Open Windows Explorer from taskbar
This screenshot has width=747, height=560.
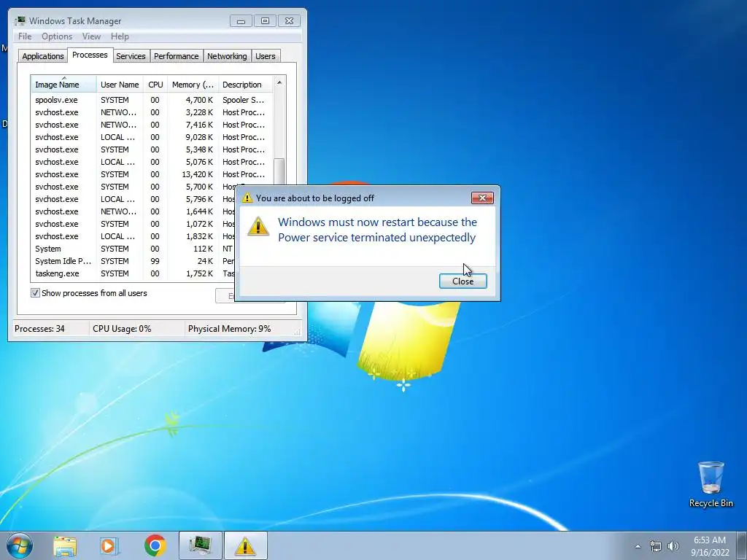pos(65,546)
